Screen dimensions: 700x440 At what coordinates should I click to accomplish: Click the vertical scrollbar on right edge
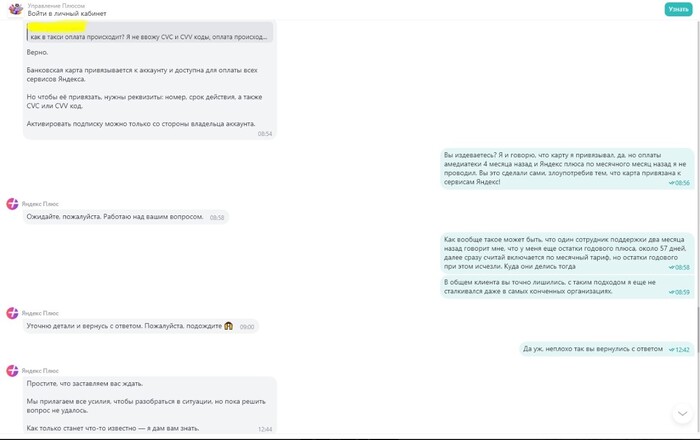click(698, 330)
